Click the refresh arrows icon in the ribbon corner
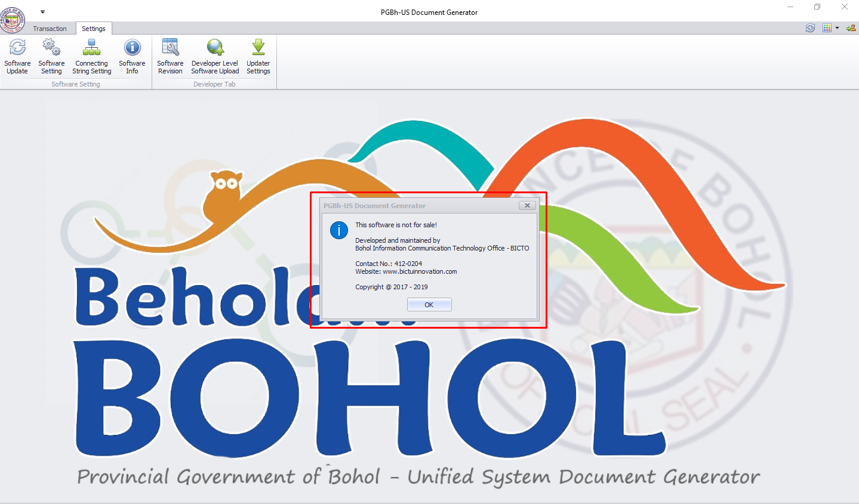This screenshot has width=859, height=504. coord(810,28)
